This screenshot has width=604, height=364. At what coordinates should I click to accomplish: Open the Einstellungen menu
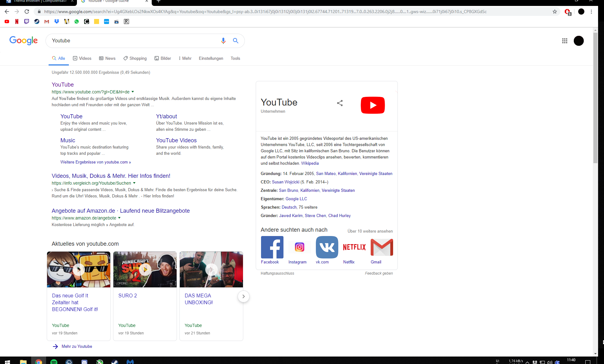pos(211,58)
